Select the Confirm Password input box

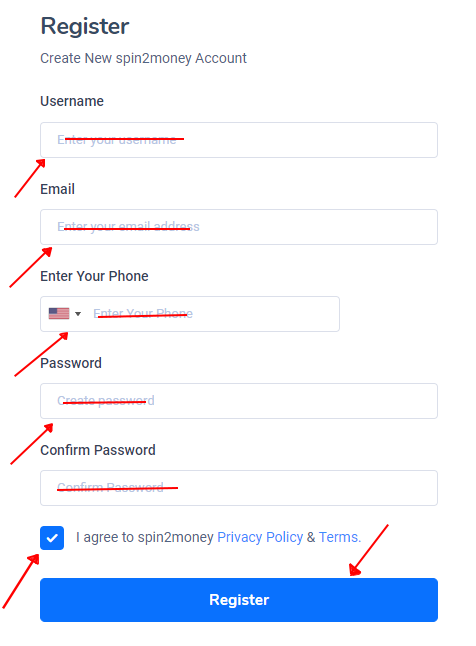click(239, 488)
